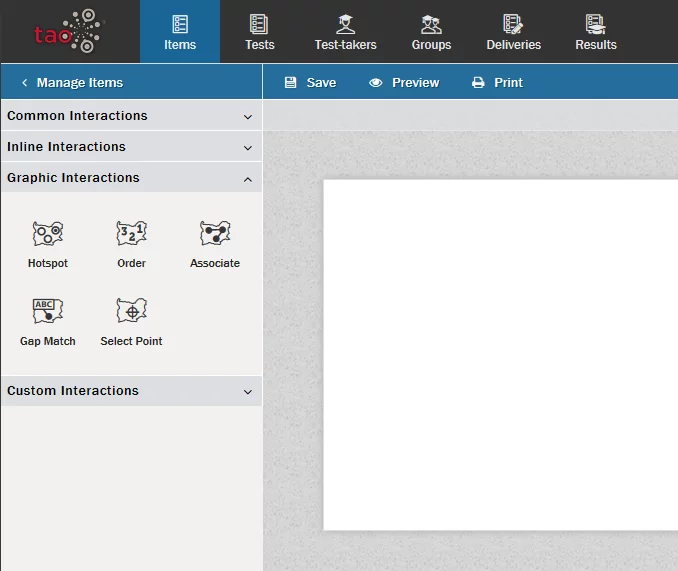Pick the Order interaction icon

pos(131,234)
